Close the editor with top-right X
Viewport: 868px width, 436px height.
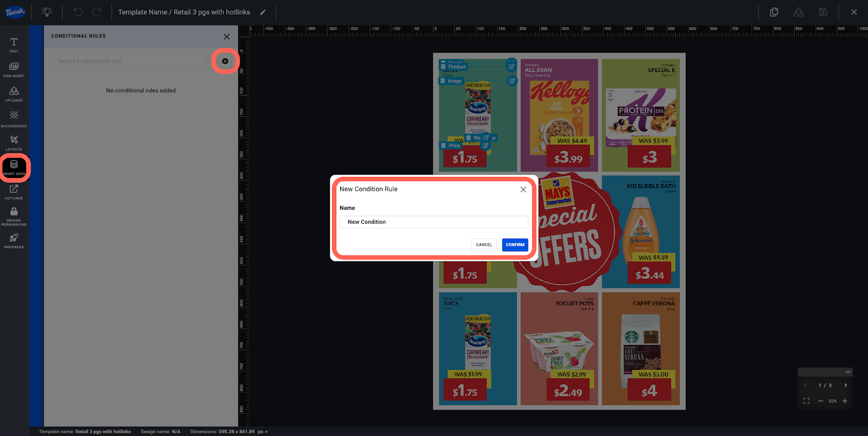tap(854, 12)
